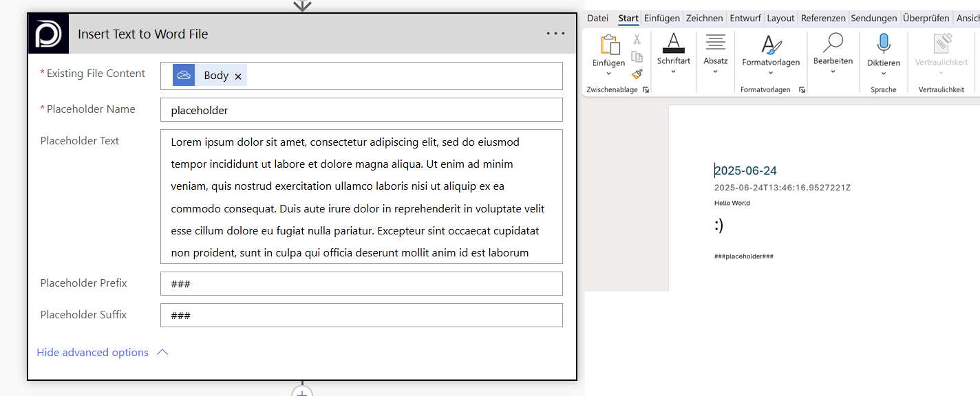
Task: Click the Einfügen paste clipboard icon
Action: point(610,44)
